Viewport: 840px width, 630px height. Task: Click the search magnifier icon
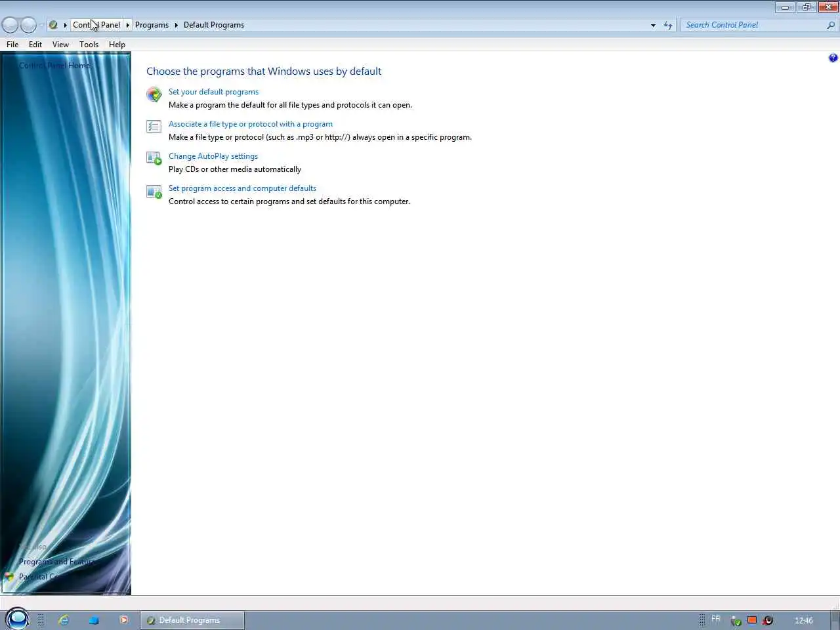[x=831, y=25]
